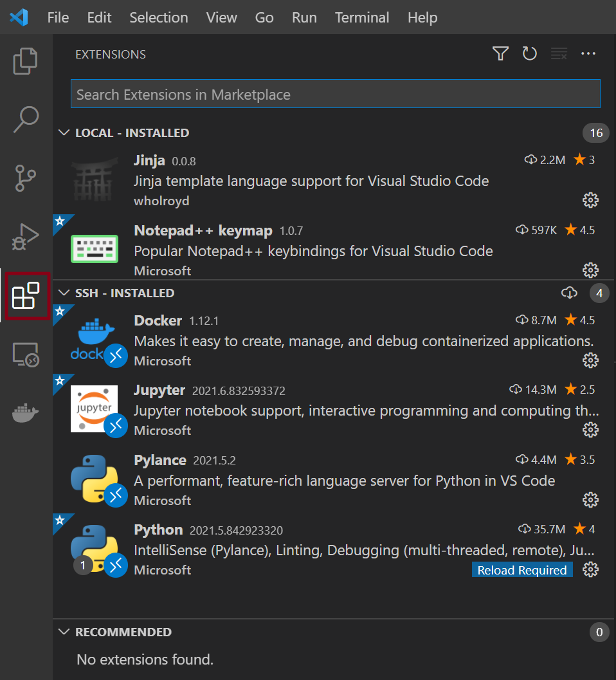The width and height of the screenshot is (616, 680).
Task: Open the Selection menu
Action: point(159,17)
